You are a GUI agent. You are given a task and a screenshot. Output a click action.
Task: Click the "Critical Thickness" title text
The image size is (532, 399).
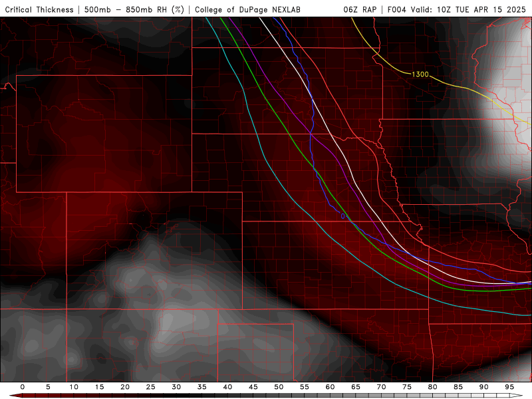pyautogui.click(x=39, y=10)
